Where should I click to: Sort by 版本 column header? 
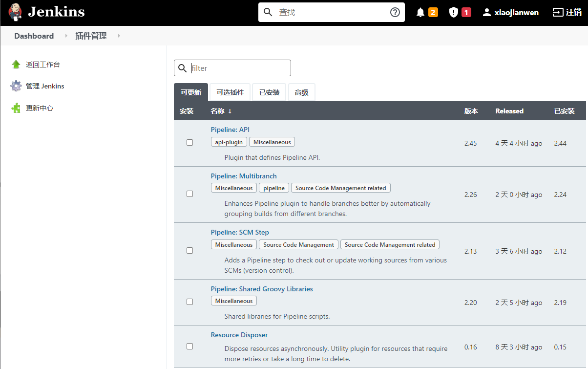[x=471, y=111]
